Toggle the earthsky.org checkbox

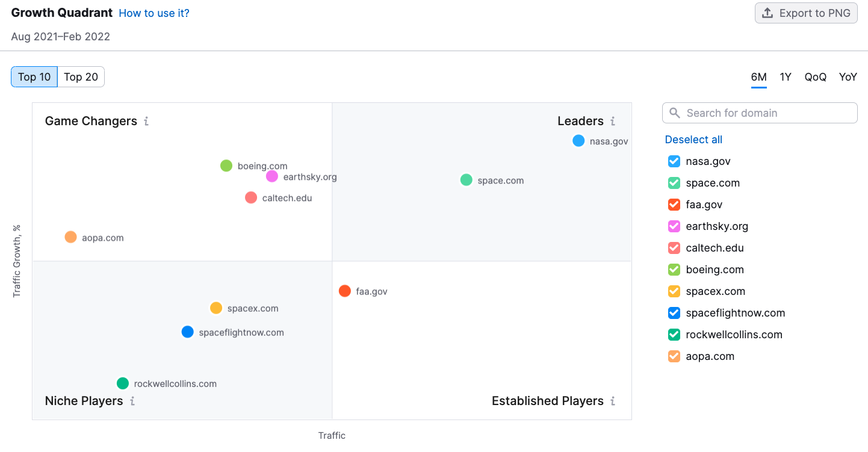point(674,226)
